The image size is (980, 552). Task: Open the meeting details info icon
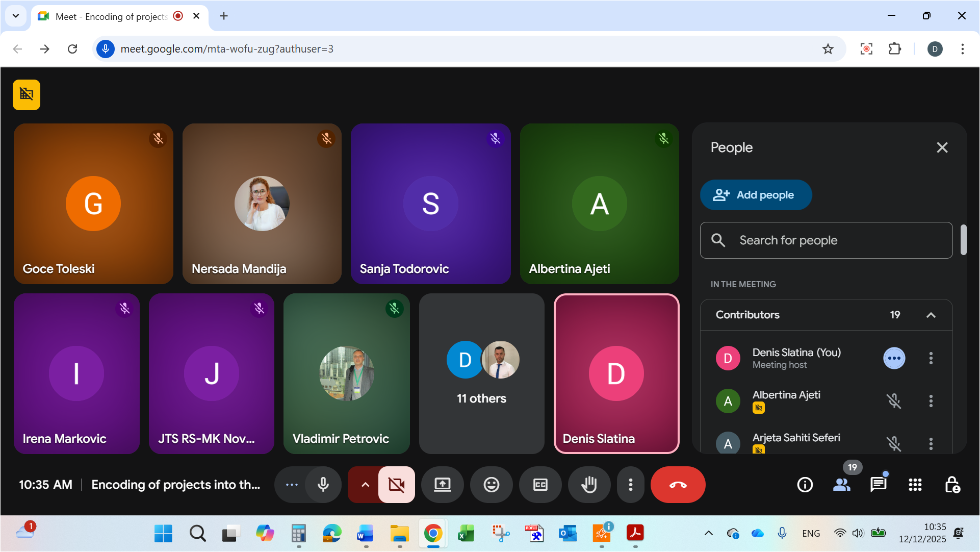pos(805,485)
